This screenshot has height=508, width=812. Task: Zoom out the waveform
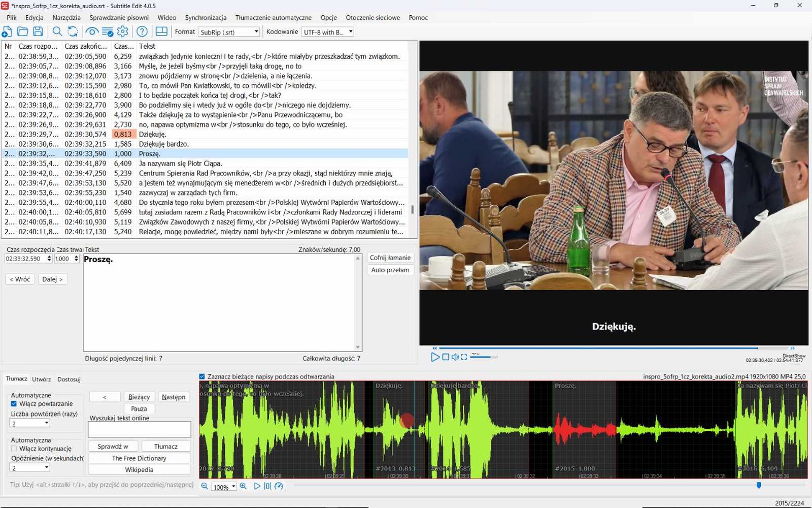tap(205, 486)
